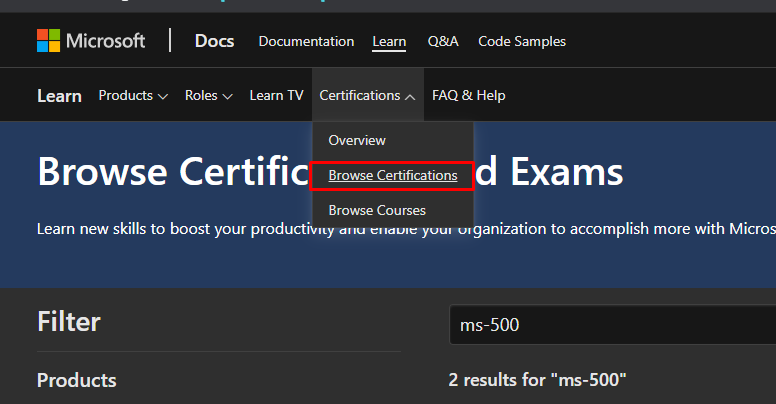This screenshot has height=404, width=776.
Task: Navigate to Code Samples
Action: click(x=521, y=41)
